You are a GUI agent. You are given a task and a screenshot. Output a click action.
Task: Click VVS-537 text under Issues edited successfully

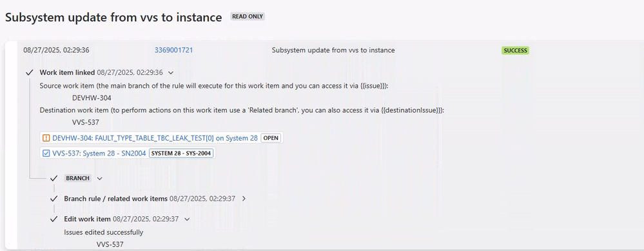tap(110, 245)
